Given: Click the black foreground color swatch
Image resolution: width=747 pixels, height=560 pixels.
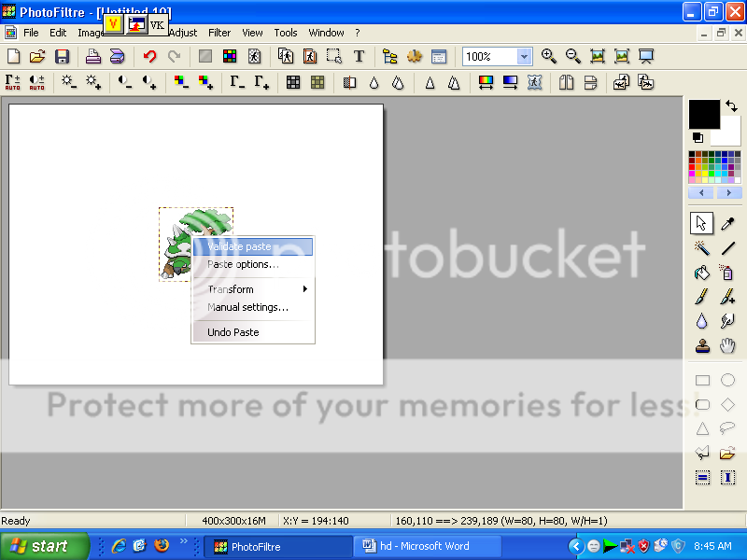Looking at the screenshot, I should tap(704, 114).
